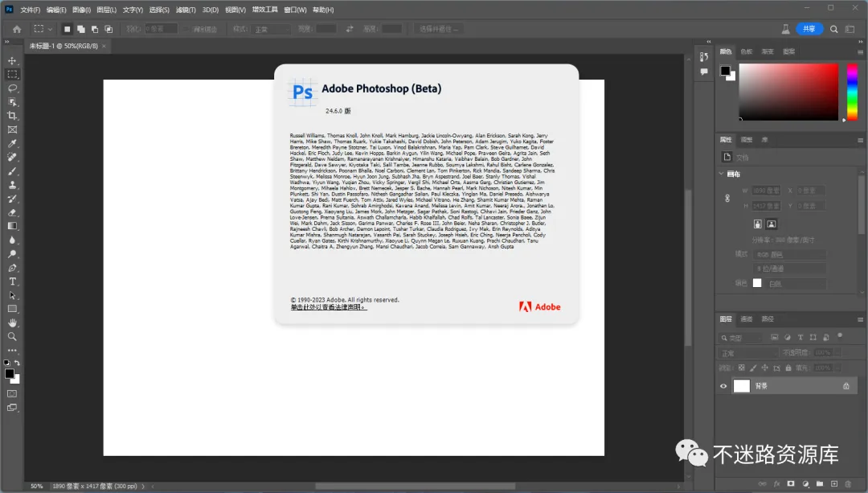The width and height of the screenshot is (868, 493).
Task: Open the workspace switcher icon
Action: tap(850, 29)
